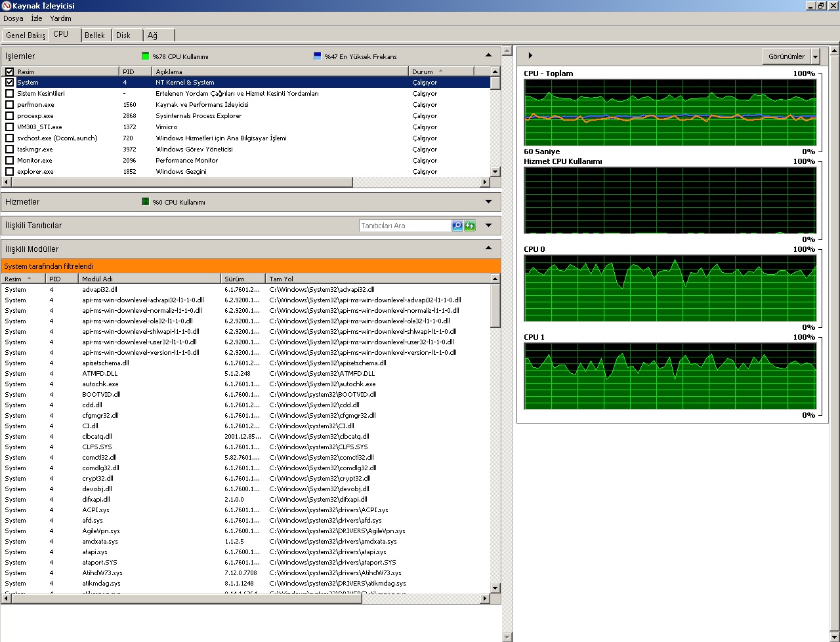Click the Görünümler button
Screen dimensions: 840x642
coord(786,56)
